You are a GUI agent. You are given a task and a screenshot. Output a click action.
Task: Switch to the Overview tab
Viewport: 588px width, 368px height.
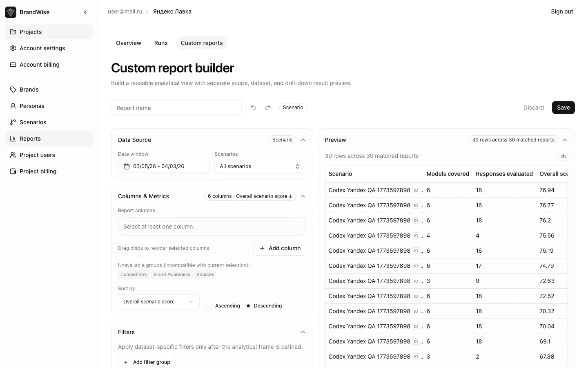[x=129, y=43]
